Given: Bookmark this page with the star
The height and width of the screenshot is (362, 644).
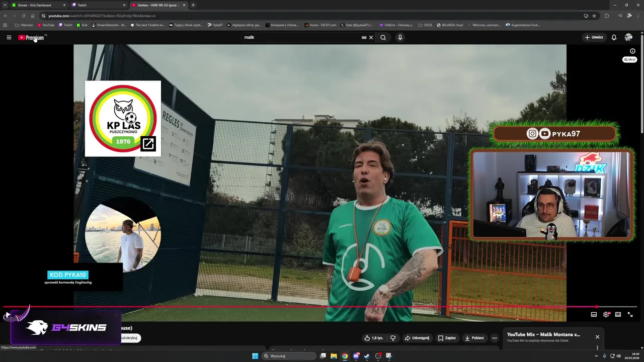Looking at the screenshot, I should (594, 16).
